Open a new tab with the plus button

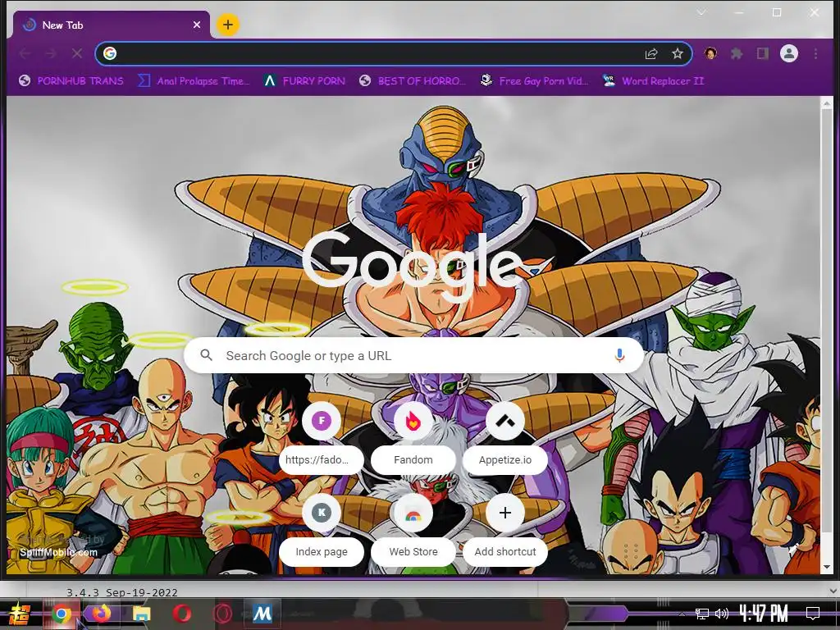[228, 25]
